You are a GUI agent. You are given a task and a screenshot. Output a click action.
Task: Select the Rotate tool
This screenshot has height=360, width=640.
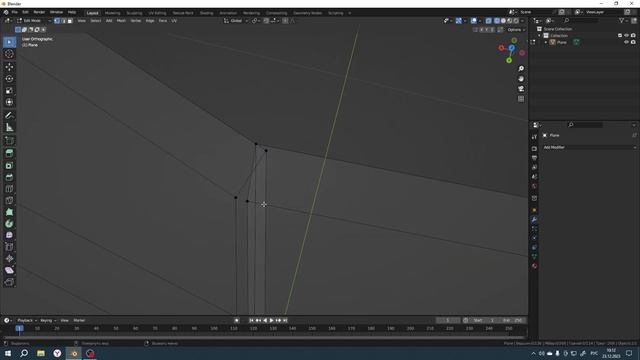[9, 79]
